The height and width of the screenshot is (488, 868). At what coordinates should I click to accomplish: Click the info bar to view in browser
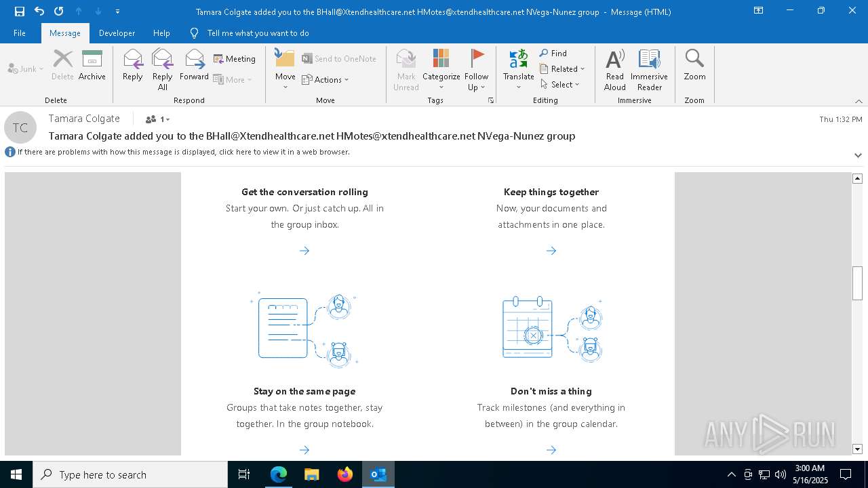(x=183, y=152)
